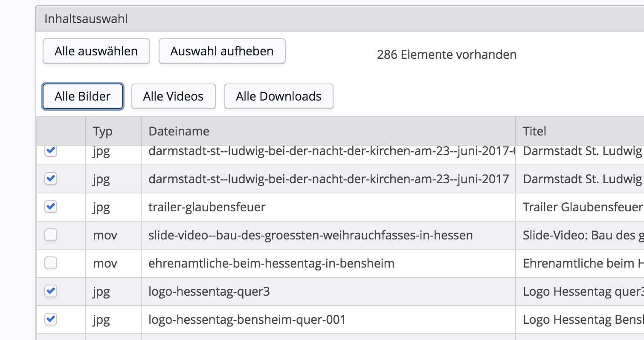Select the Alle Bilder filter
This screenshot has width=644, height=340.
click(x=82, y=96)
